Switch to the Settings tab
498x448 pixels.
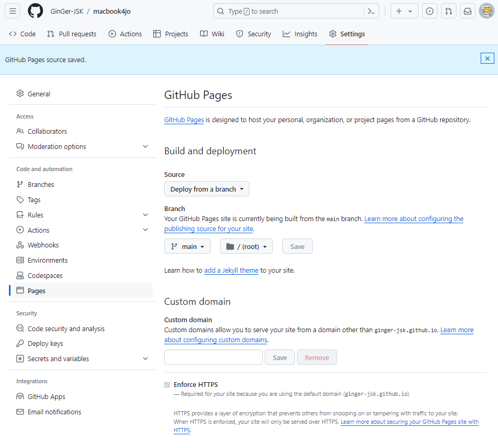coord(347,34)
